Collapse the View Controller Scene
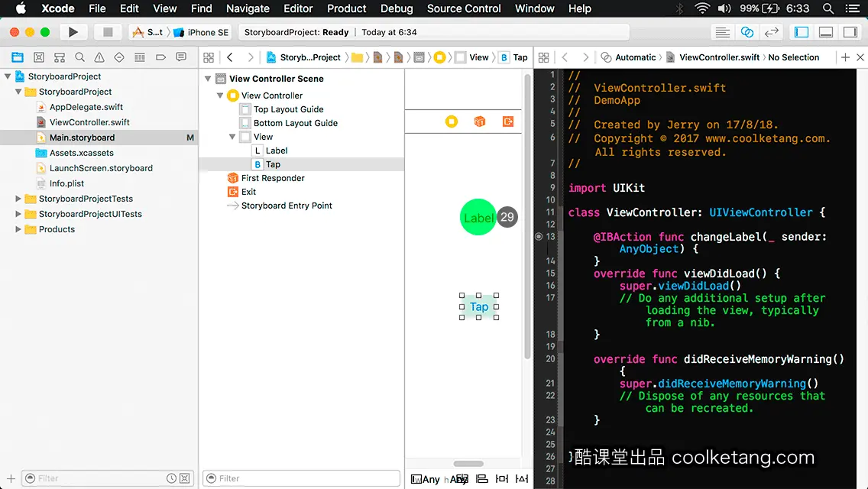The height and width of the screenshot is (489, 868). 208,79
